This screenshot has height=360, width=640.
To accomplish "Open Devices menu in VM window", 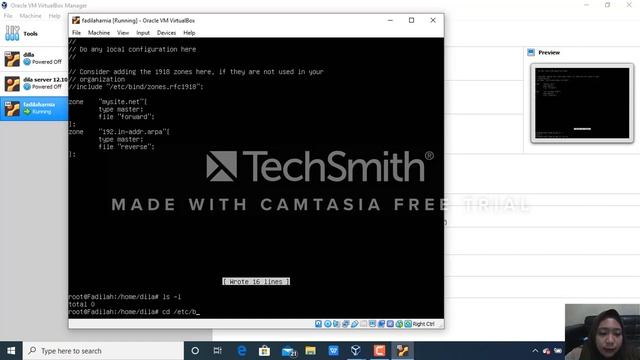I will pos(166,33).
